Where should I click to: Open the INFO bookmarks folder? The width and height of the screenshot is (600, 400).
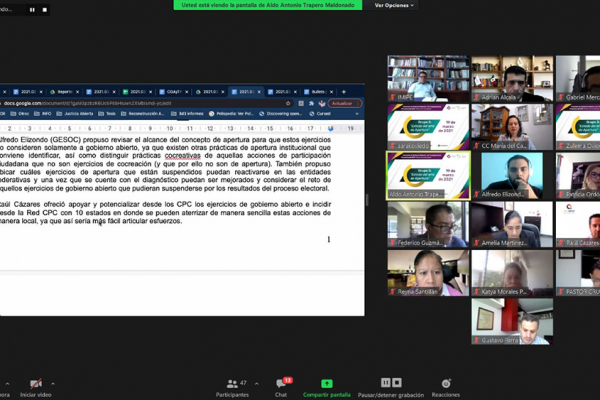click(43, 114)
